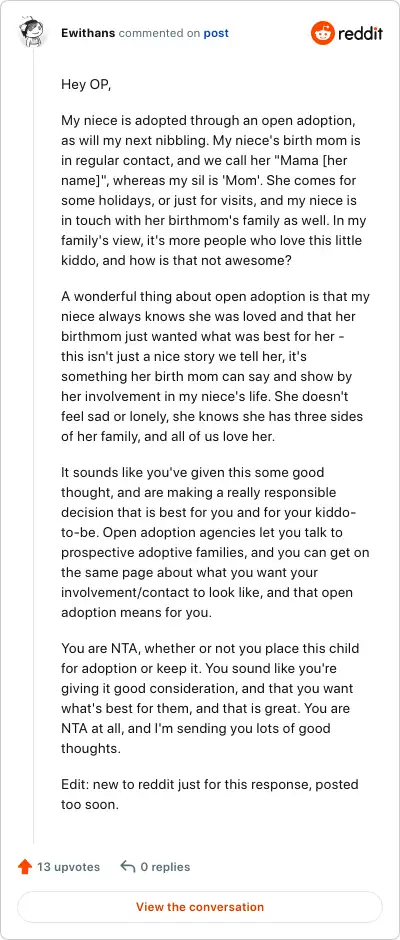400x940 pixels.
Task: Click the orange upvote arrow icon
Action: pos(25,867)
